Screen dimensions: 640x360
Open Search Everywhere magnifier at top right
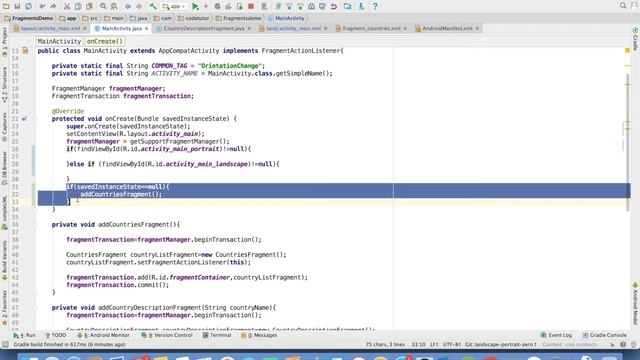tap(623, 6)
